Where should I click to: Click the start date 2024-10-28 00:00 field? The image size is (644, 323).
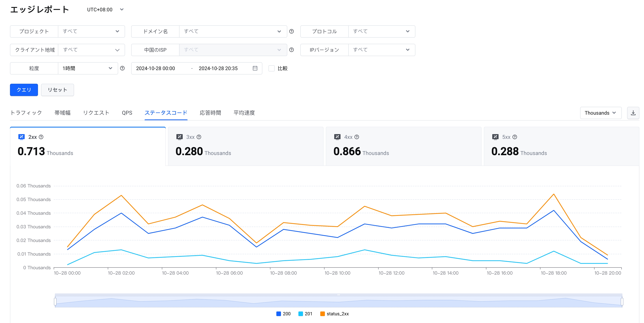[x=156, y=68]
